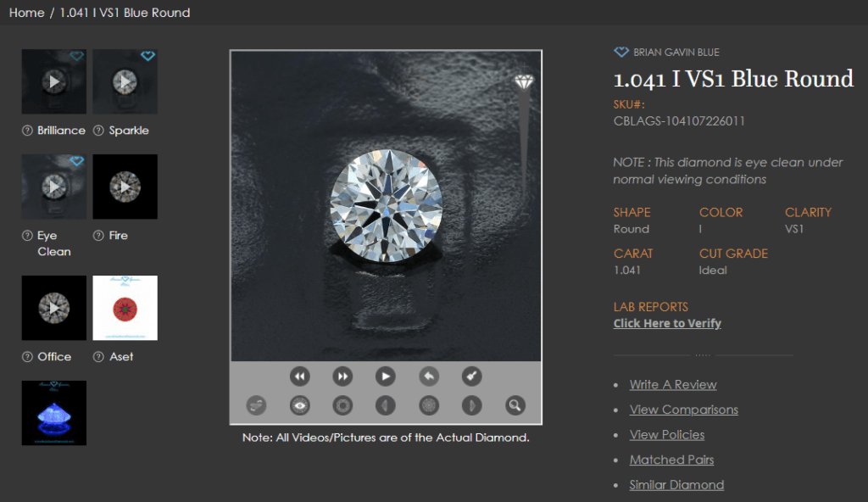Go to Home via the breadcrumb
The image size is (868, 502).
26,13
